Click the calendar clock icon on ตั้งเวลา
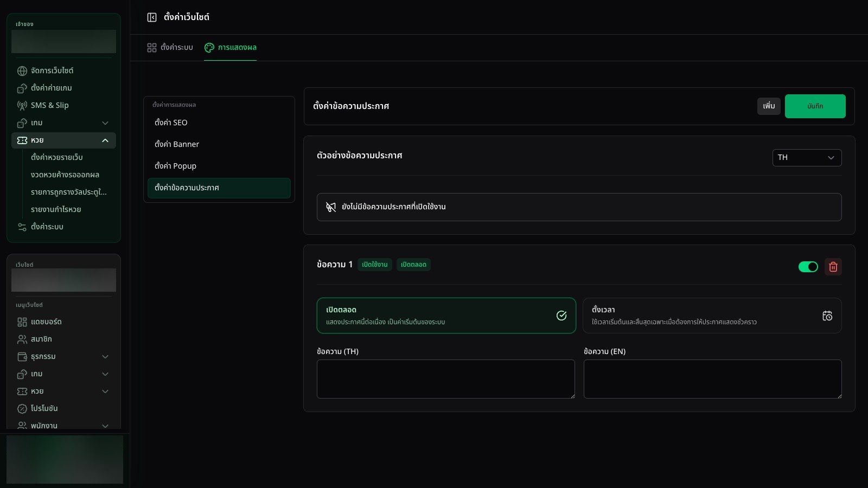Screen dimensions: 868x488 tap(827, 316)
